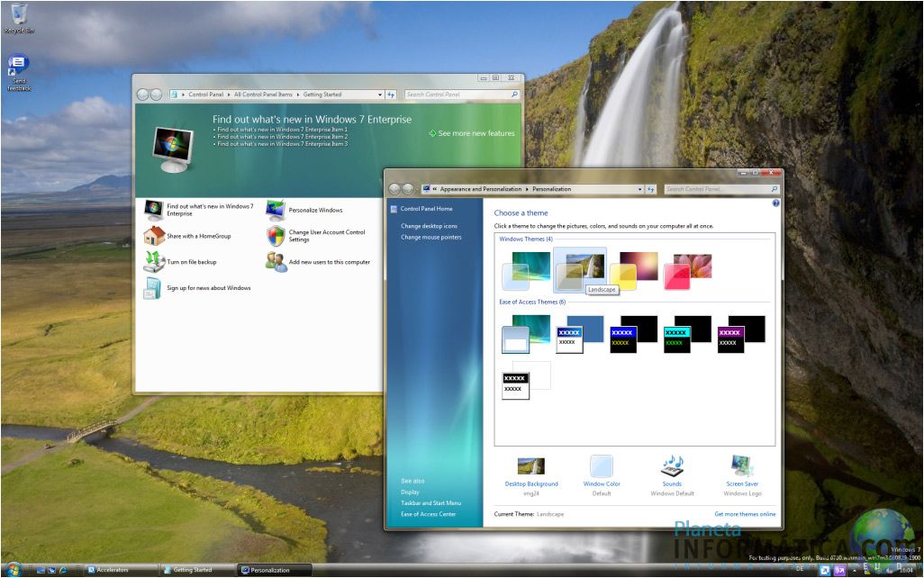Click Personalize Windows icon in Getting Started
Screen dimensions: 924x578
click(x=276, y=210)
